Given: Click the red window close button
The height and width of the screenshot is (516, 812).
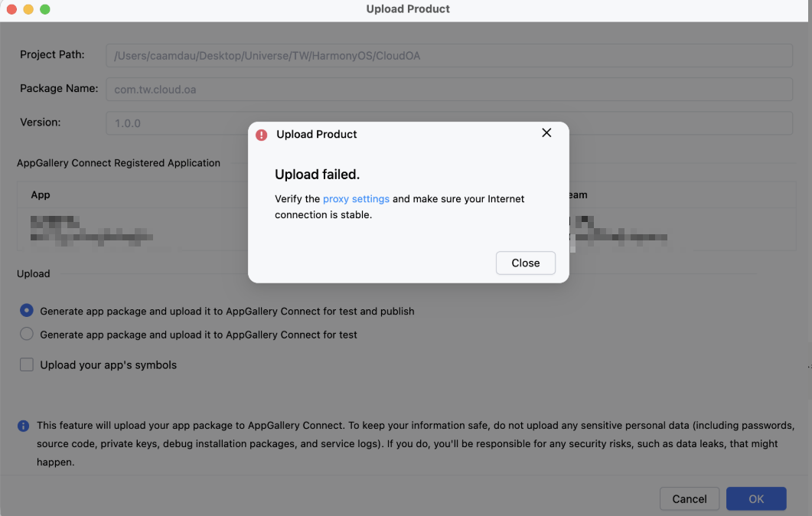Looking at the screenshot, I should pos(11,9).
